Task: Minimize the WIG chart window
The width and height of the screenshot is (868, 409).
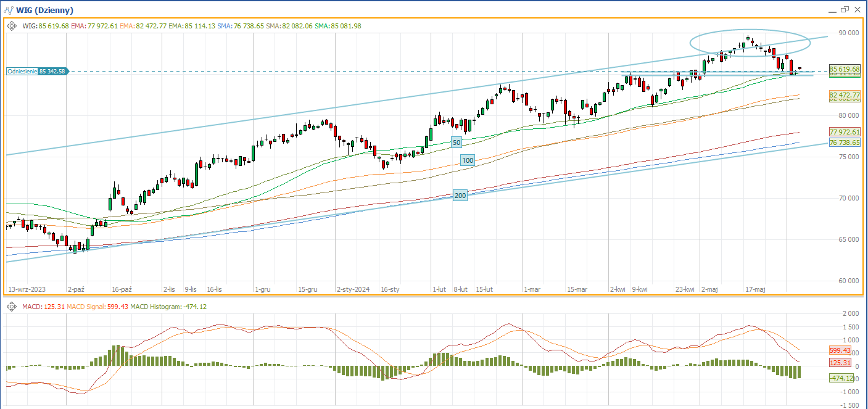Action: point(831,10)
